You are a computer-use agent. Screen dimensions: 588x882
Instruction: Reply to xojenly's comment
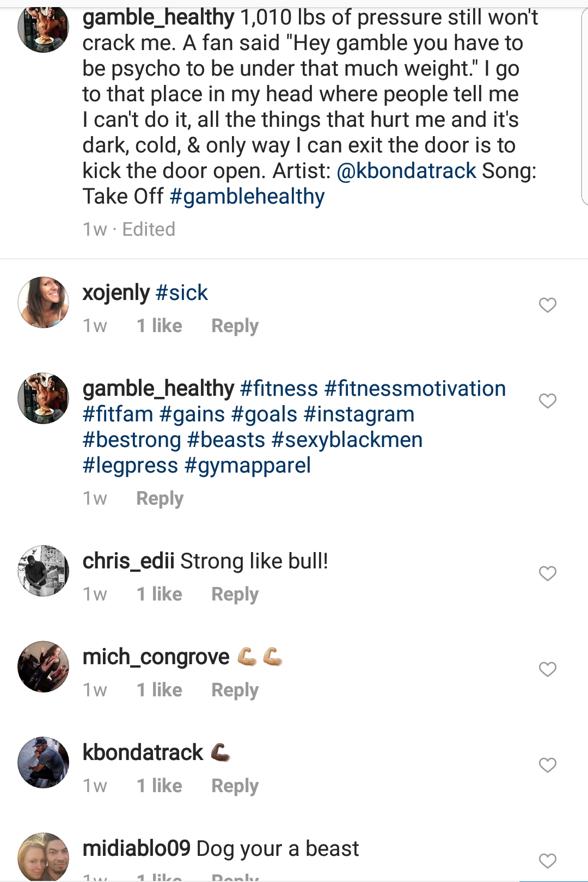235,326
